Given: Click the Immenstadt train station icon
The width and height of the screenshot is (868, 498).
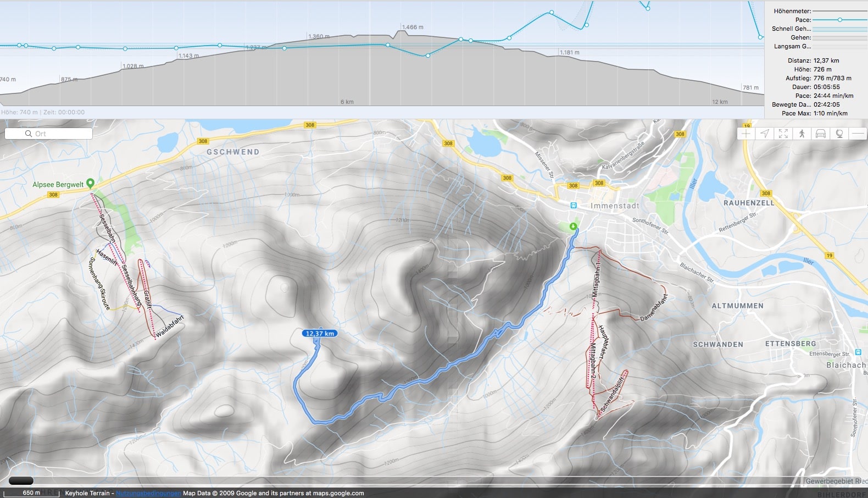Looking at the screenshot, I should (x=574, y=206).
